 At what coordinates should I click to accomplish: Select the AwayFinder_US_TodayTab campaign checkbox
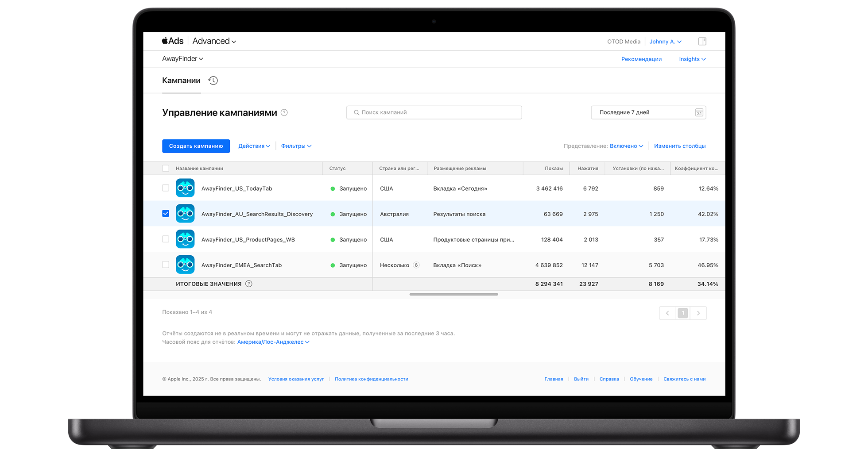click(x=166, y=188)
